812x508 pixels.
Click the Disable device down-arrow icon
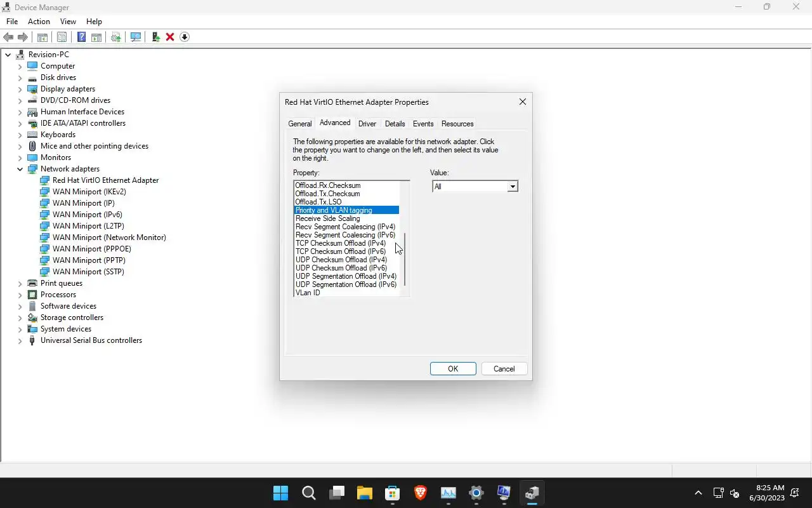(x=185, y=37)
